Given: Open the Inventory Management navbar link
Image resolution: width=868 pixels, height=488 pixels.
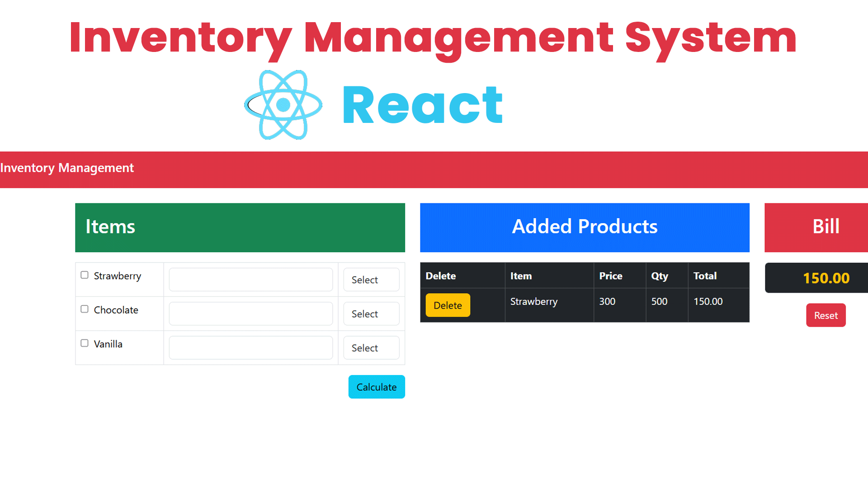Looking at the screenshot, I should (67, 168).
